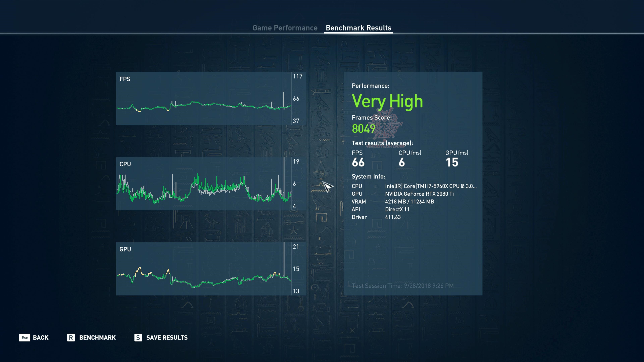Click the Driver version 411.63
The width and height of the screenshot is (644, 362).
click(x=393, y=217)
